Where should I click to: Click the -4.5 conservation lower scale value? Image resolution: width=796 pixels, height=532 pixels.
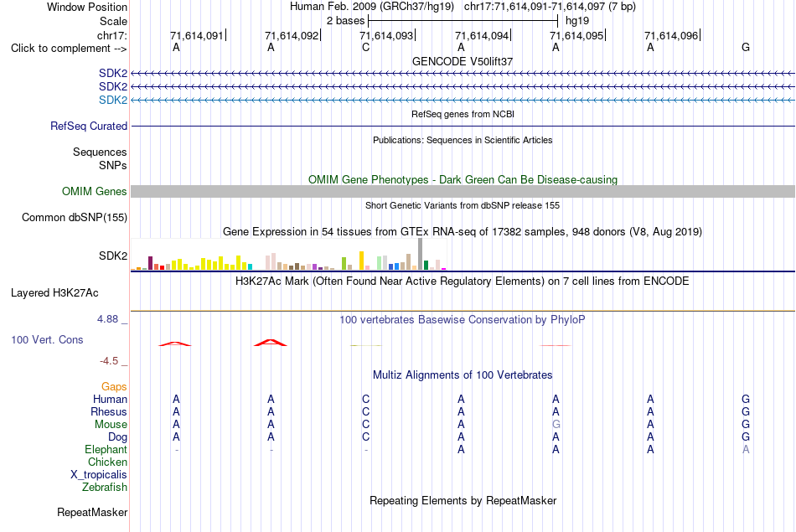point(109,361)
